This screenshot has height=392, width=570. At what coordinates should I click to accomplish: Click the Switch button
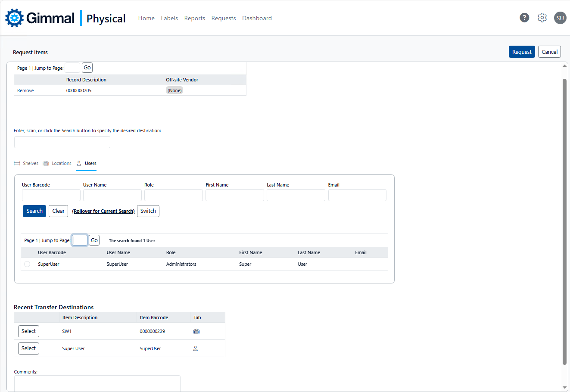click(148, 211)
